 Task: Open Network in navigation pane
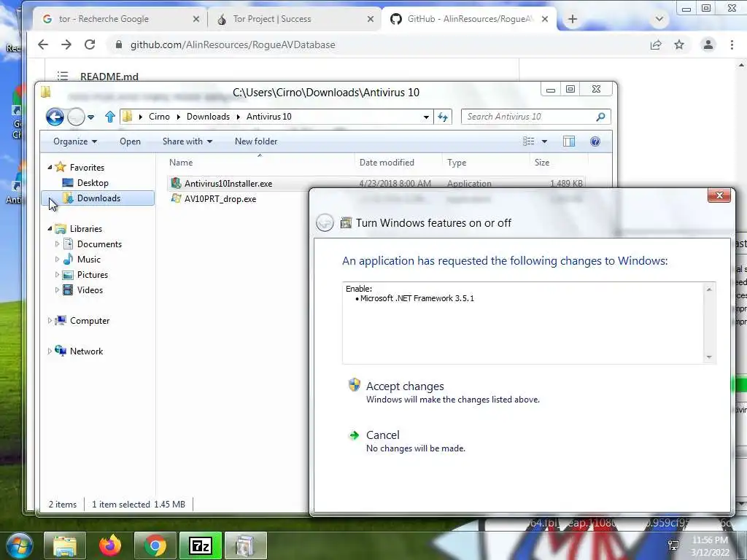(86, 351)
